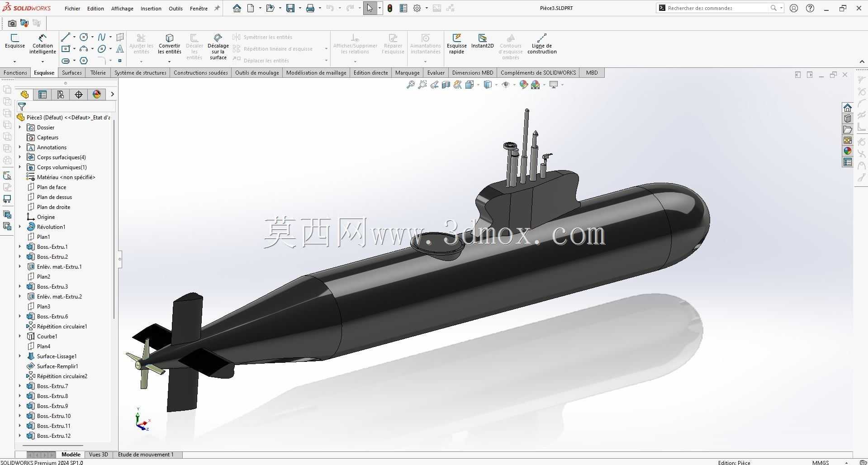
Task: Switch to the Surfaces ribbon tab
Action: point(72,72)
